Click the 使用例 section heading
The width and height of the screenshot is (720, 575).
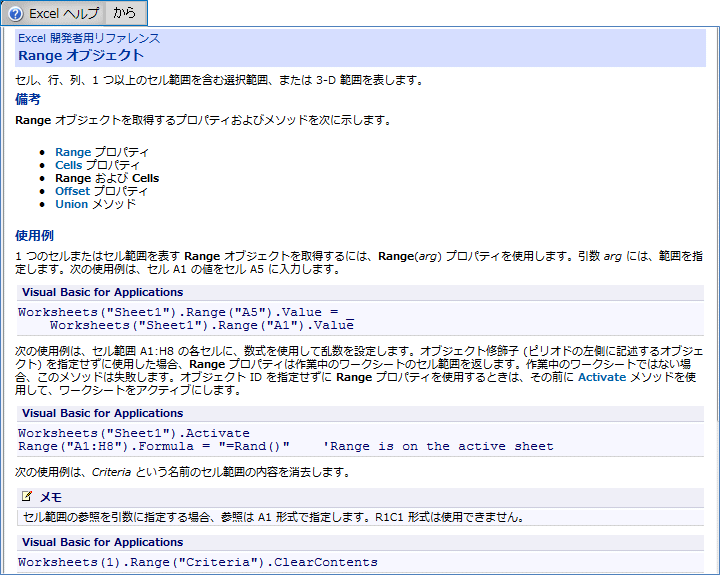pos(34,236)
